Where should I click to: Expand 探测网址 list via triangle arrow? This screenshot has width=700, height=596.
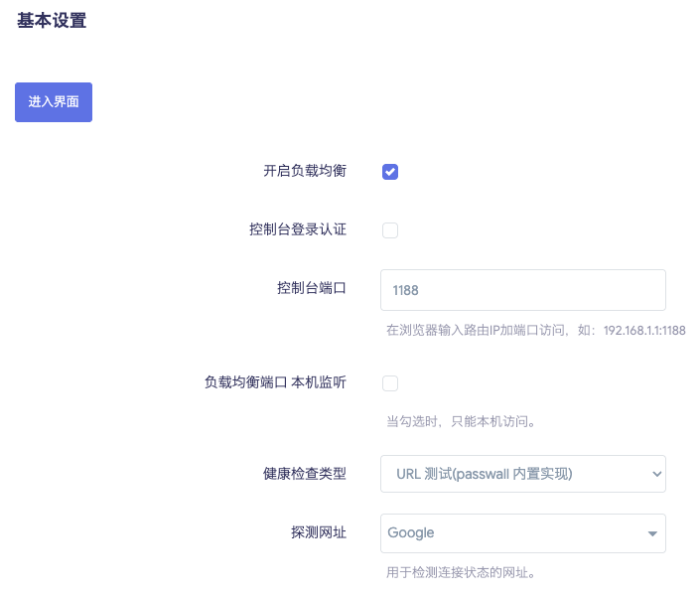(x=652, y=534)
